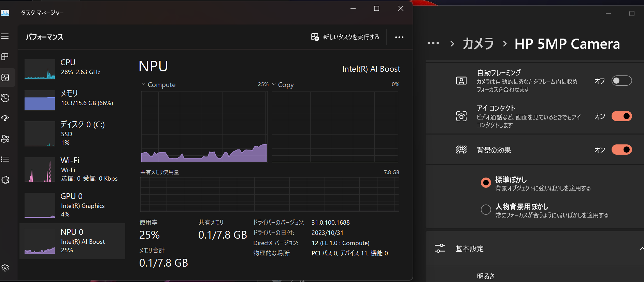Minimize the Settings window
The width and height of the screenshot is (644, 282).
[608, 14]
